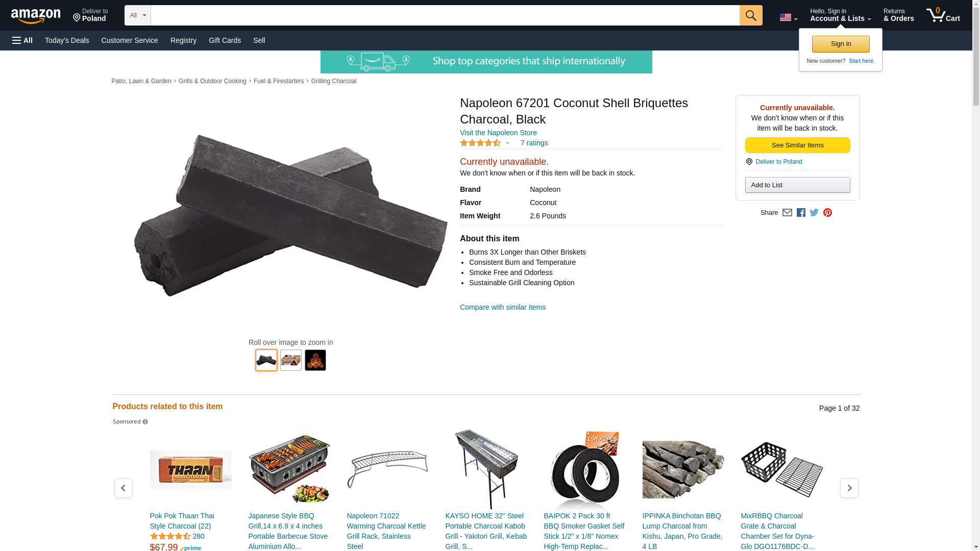
Task: Open the All hamburger menu
Action: point(22,40)
